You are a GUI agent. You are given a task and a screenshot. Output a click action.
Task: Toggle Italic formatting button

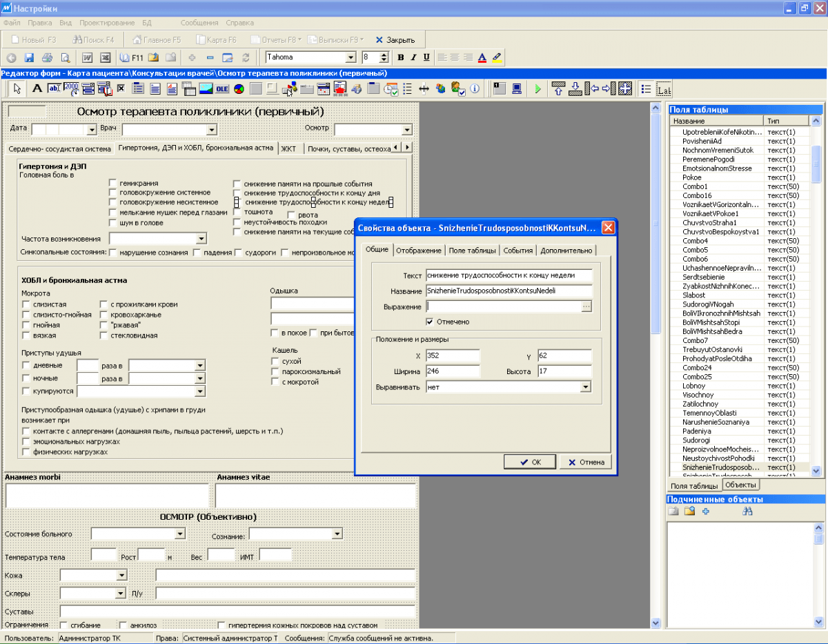pos(414,58)
